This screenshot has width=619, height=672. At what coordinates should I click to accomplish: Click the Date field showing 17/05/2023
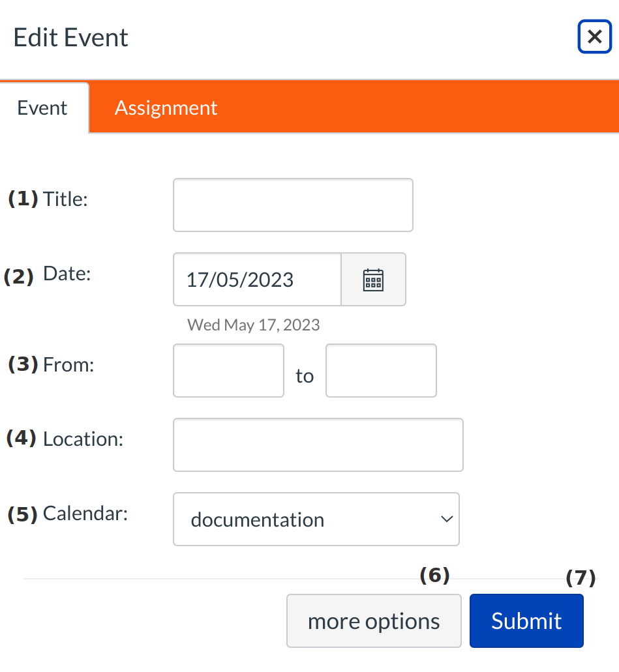coord(257,280)
